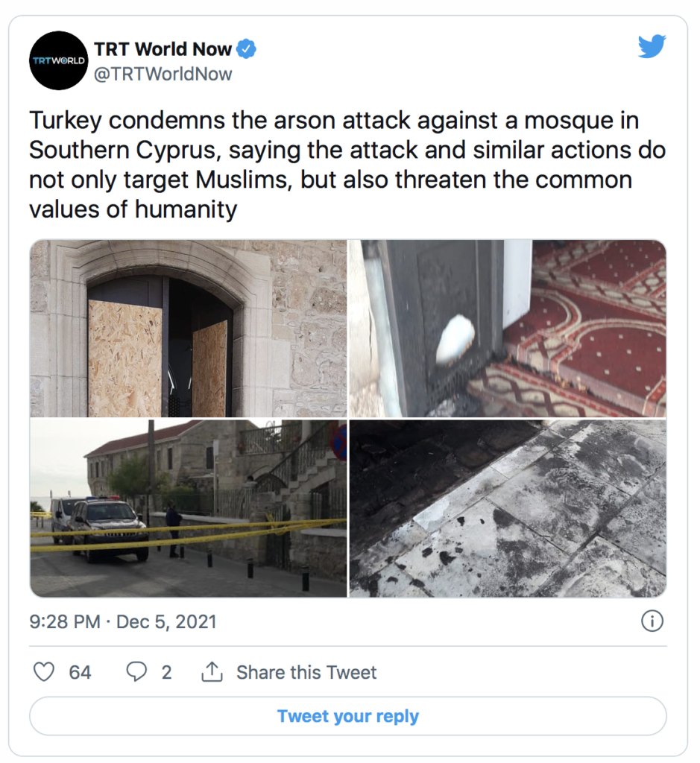Viewport: 700px width, 763px height.
Task: Open the TRT World profile avatar
Action: (x=59, y=60)
